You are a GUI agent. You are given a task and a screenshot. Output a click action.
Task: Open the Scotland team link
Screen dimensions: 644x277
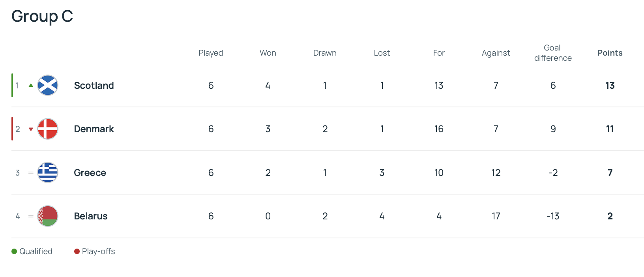(x=94, y=85)
